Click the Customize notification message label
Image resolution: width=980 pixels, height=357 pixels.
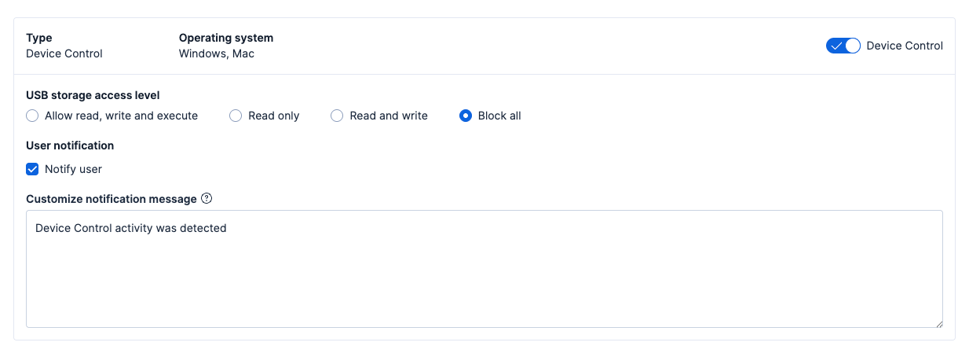pos(112,199)
